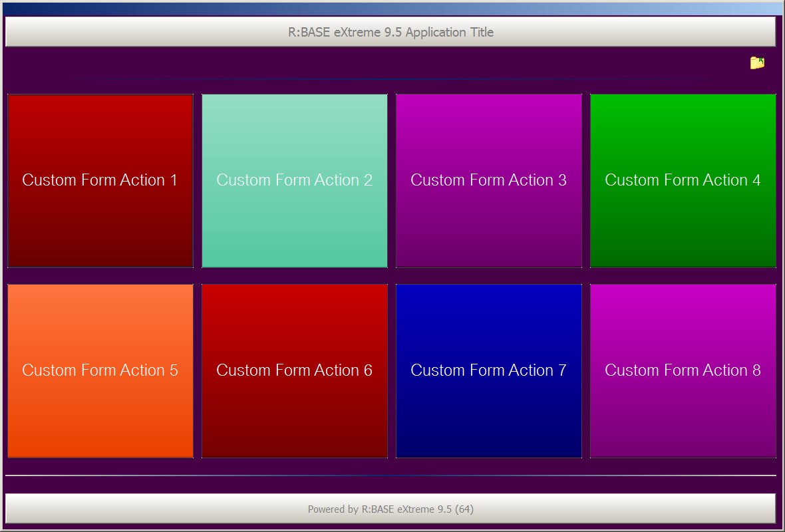Open Custom Form Action 5
Screen dimensions: 785x532
click(x=100, y=371)
